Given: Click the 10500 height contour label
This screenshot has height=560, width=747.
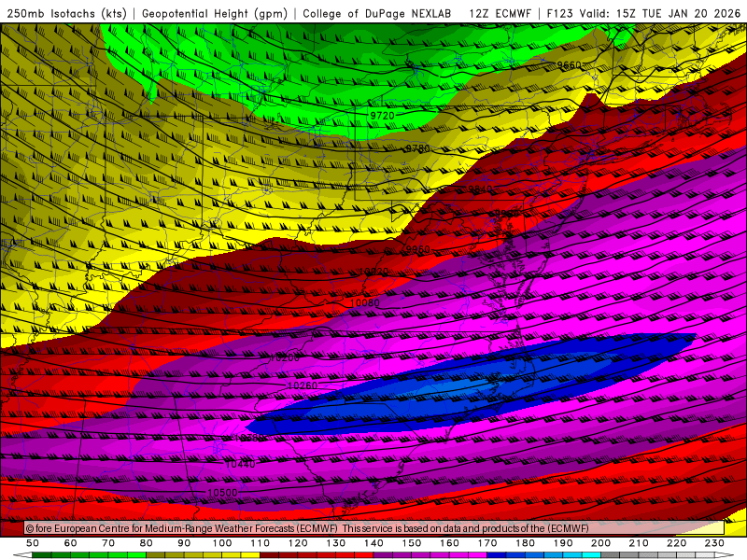Looking at the screenshot, I should (x=222, y=493).
